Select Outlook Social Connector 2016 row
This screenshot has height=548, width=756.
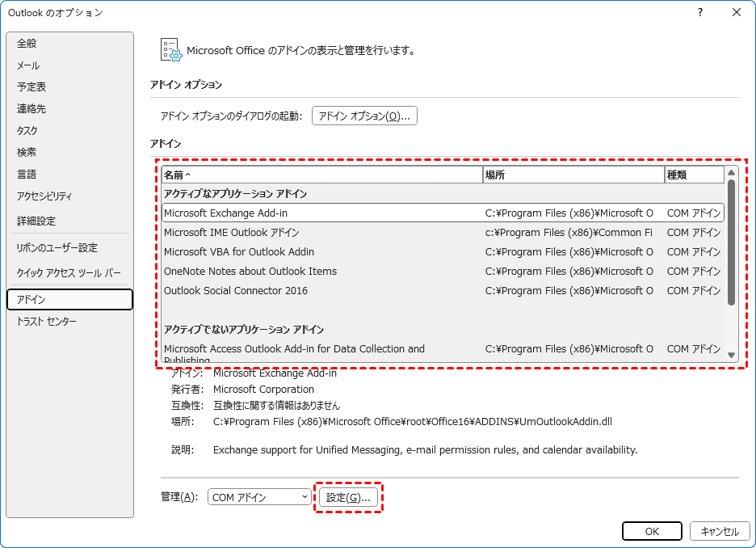click(443, 290)
